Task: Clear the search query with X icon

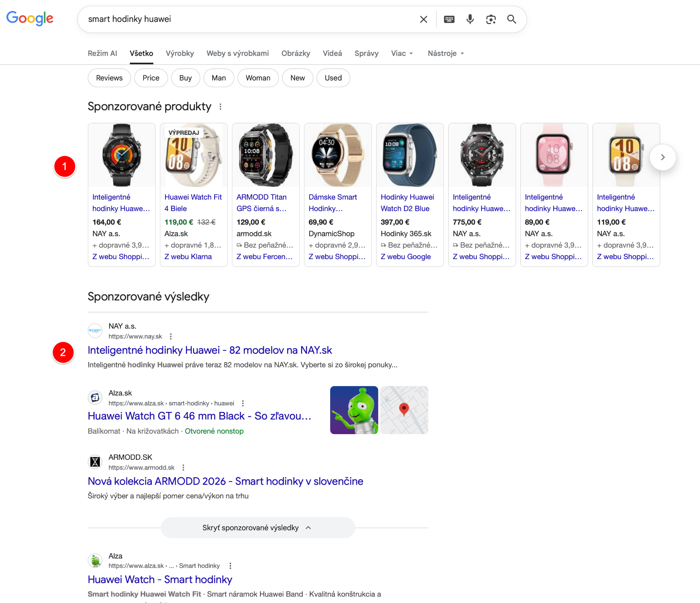Action: point(423,19)
